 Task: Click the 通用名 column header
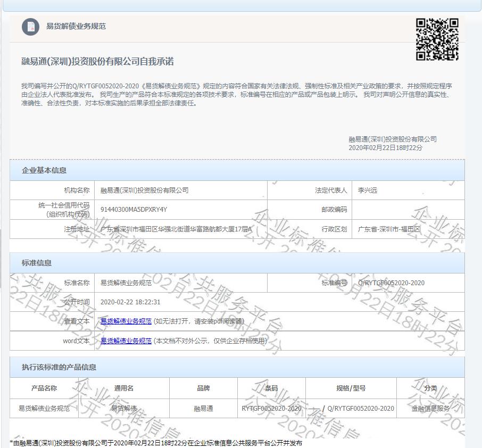pyautogui.click(x=124, y=388)
